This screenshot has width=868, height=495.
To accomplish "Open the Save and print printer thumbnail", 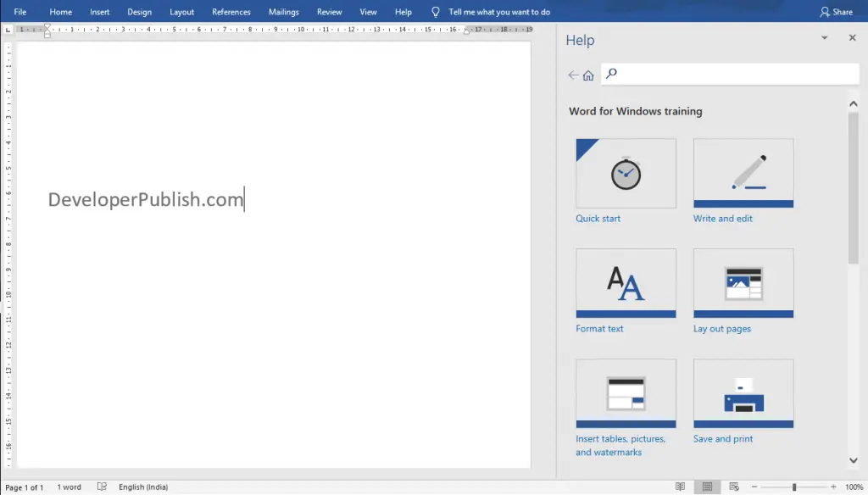I will [x=743, y=393].
